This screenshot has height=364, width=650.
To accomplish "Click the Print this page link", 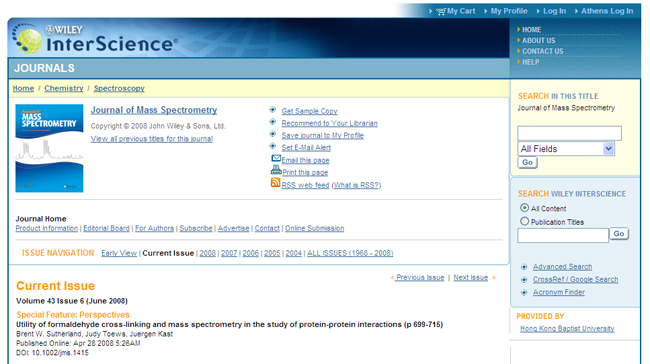I will pos(305,172).
